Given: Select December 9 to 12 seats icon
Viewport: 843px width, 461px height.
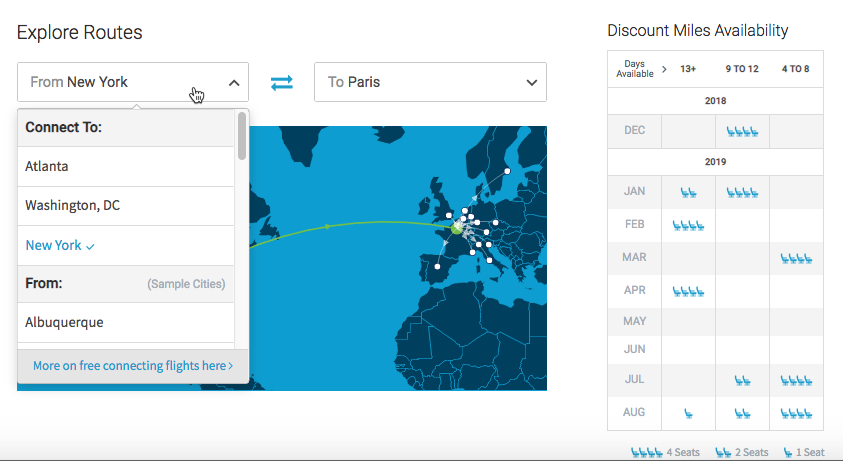Looking at the screenshot, I should [x=742, y=131].
